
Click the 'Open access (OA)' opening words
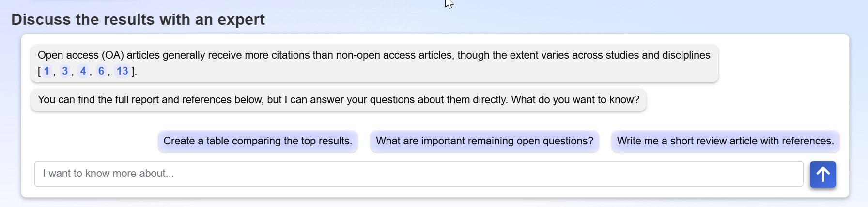pos(80,55)
